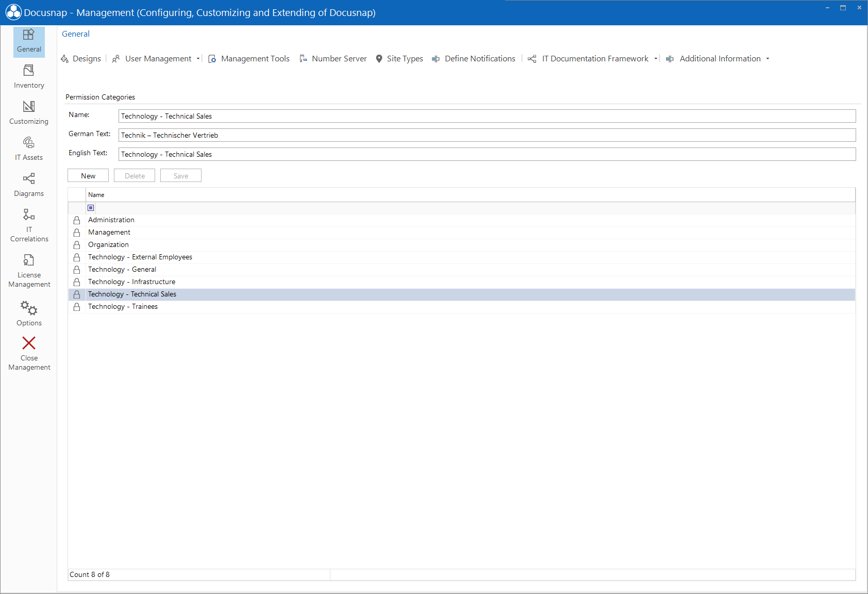The image size is (868, 594).
Task: Switch to the General tab header
Action: pos(76,34)
